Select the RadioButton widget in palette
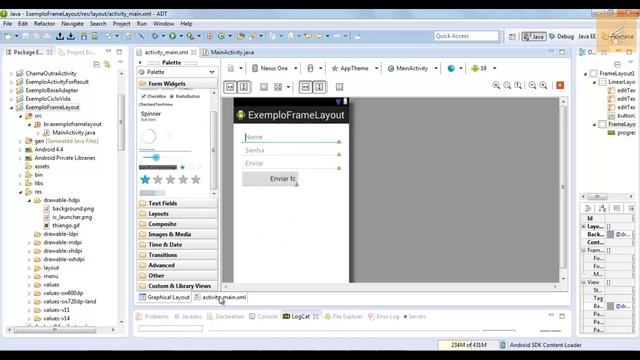640x360 pixels. pos(185,96)
